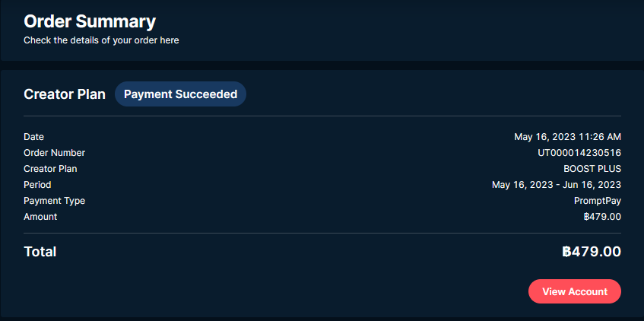Click the View Account button
Image resolution: width=644 pixels, height=321 pixels.
[575, 291]
